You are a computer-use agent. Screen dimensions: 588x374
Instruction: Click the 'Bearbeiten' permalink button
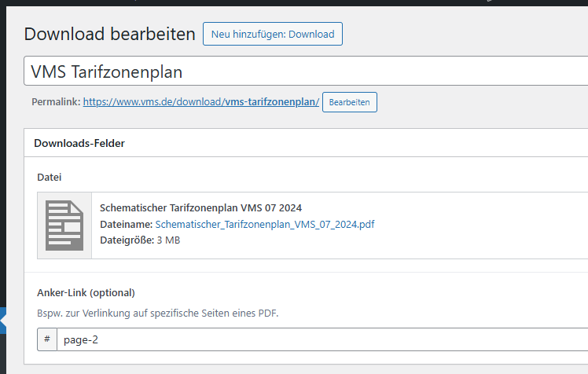349,102
